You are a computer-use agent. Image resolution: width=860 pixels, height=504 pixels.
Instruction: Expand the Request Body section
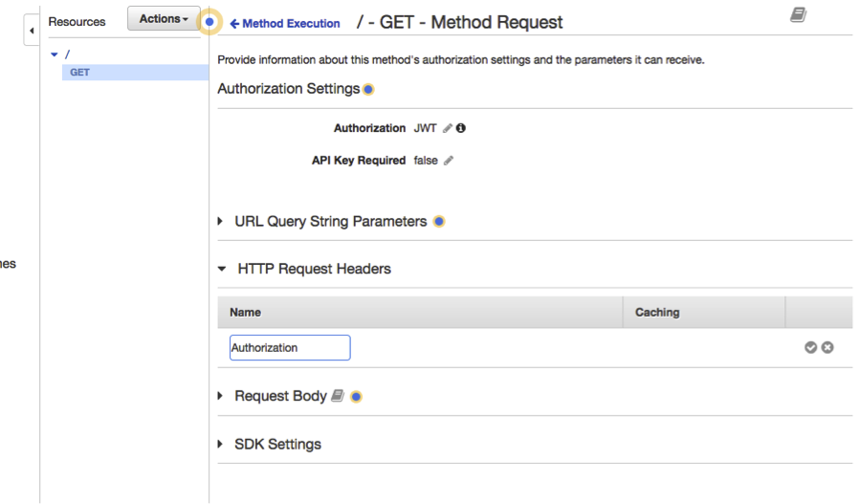tap(220, 396)
